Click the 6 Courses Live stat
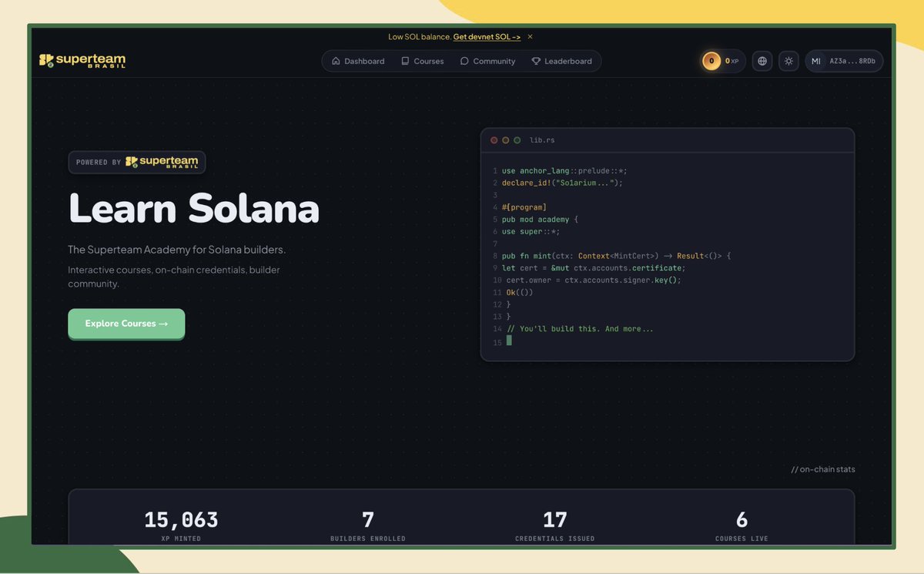Viewport: 924px width, 574px height. (742, 525)
